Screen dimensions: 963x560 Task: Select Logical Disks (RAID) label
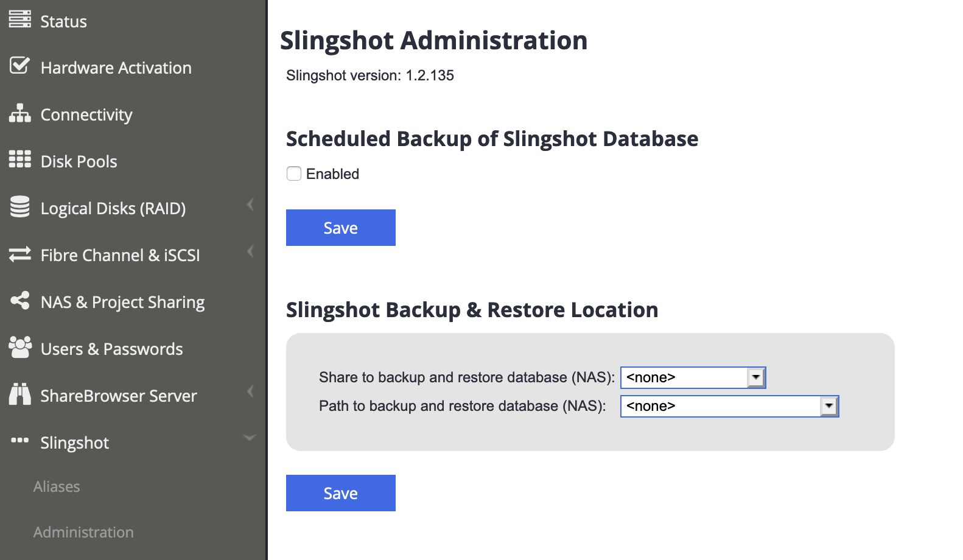pos(113,209)
